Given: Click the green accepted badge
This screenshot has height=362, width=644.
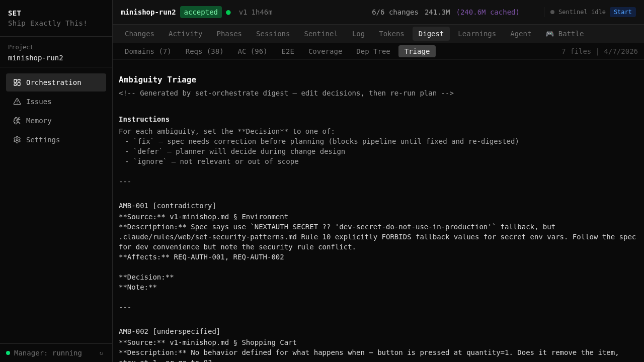Looking at the screenshot, I should [201, 12].
